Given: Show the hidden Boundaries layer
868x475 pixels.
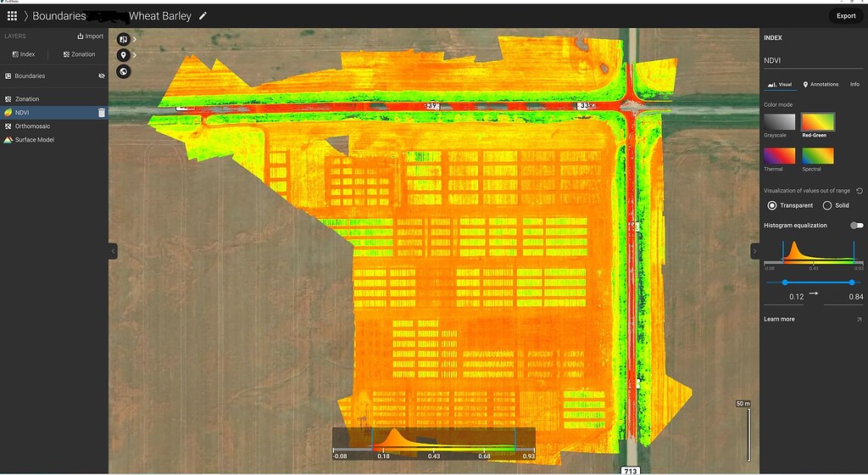Looking at the screenshot, I should [102, 75].
